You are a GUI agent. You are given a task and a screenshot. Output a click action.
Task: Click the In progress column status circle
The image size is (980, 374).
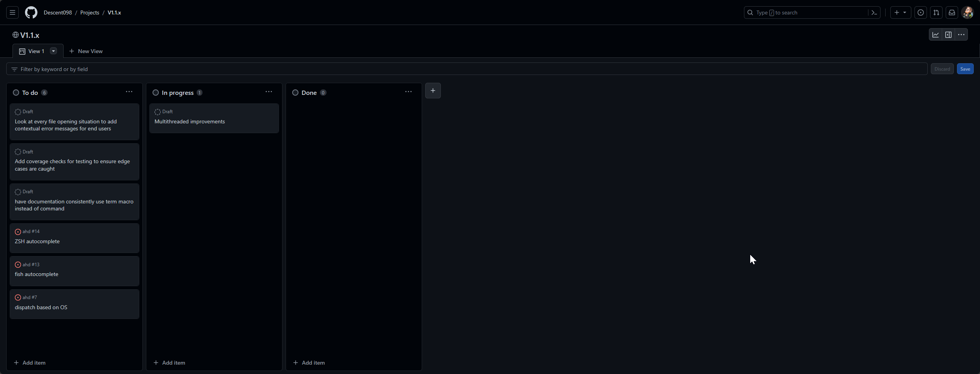tap(156, 93)
